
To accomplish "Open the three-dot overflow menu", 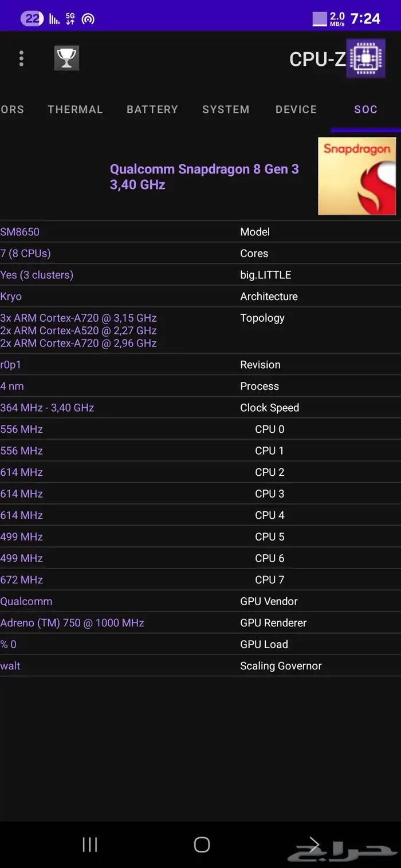I will coord(21,58).
